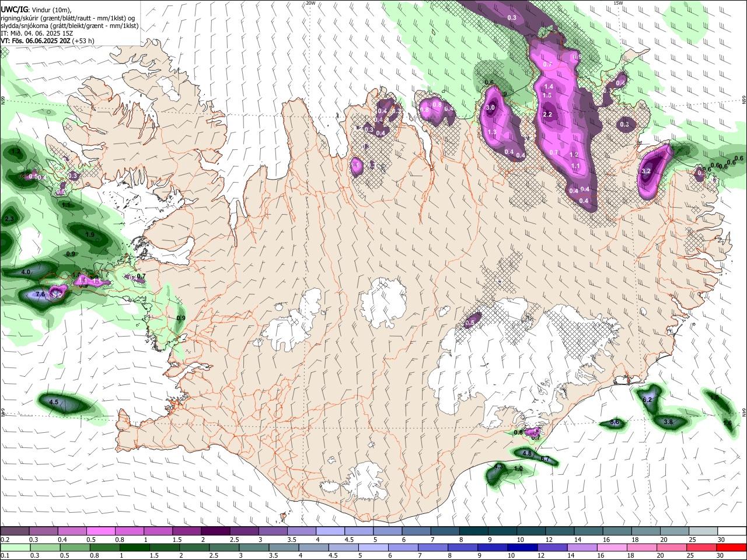Click the 'IT: Mið. 04. 06. 2025 15Z' initial-time line
This screenshot has height=560, width=747.
pyautogui.click(x=37, y=33)
